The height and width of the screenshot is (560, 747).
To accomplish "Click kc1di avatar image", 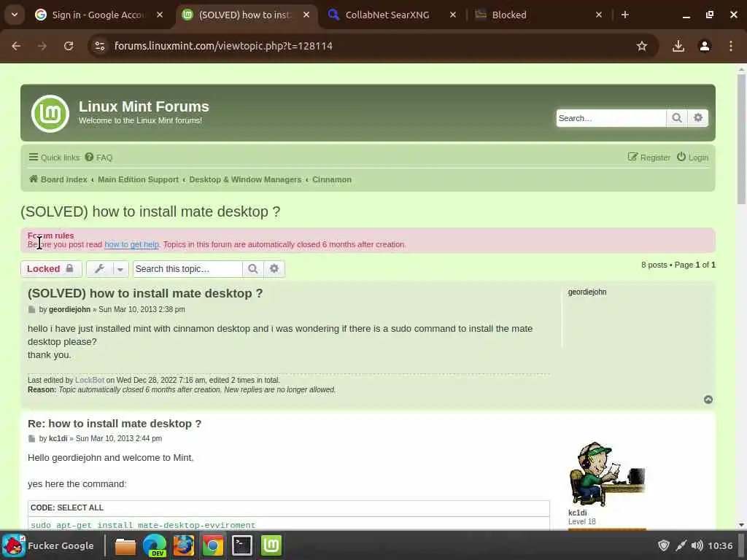I will pos(607,473).
